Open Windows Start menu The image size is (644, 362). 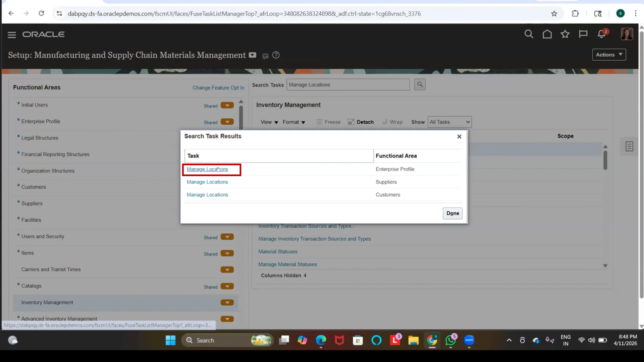coord(170,340)
